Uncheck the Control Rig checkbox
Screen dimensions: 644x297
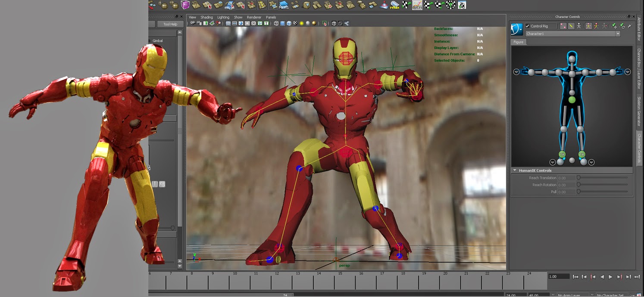click(x=528, y=26)
